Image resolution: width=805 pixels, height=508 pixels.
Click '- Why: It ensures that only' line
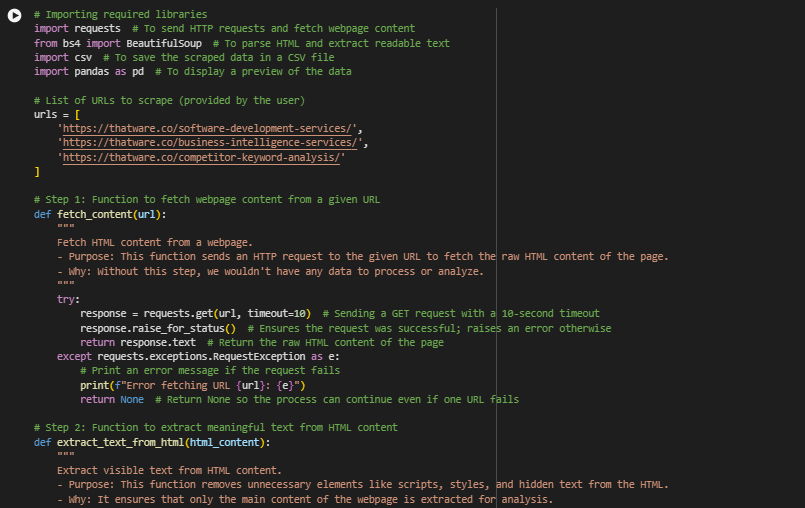click(x=305, y=499)
